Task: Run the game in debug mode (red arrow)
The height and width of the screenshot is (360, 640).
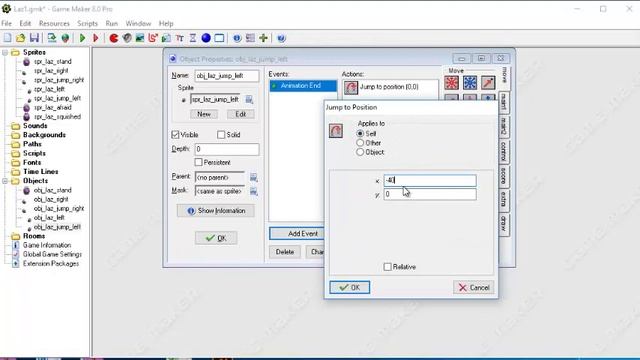Action: 96,38
